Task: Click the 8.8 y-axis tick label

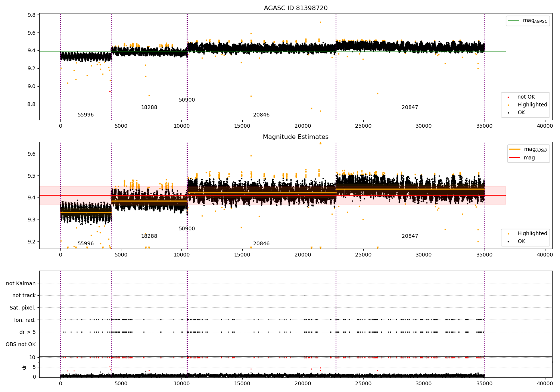Action: click(x=32, y=104)
